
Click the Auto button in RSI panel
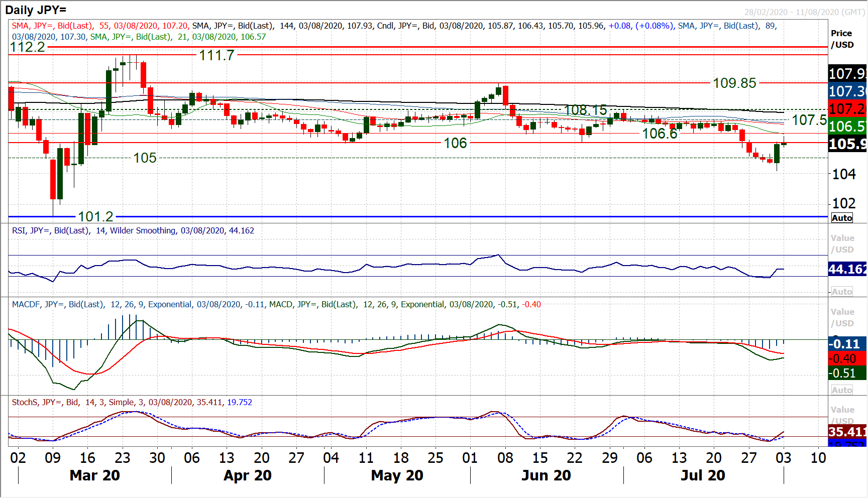(x=842, y=292)
